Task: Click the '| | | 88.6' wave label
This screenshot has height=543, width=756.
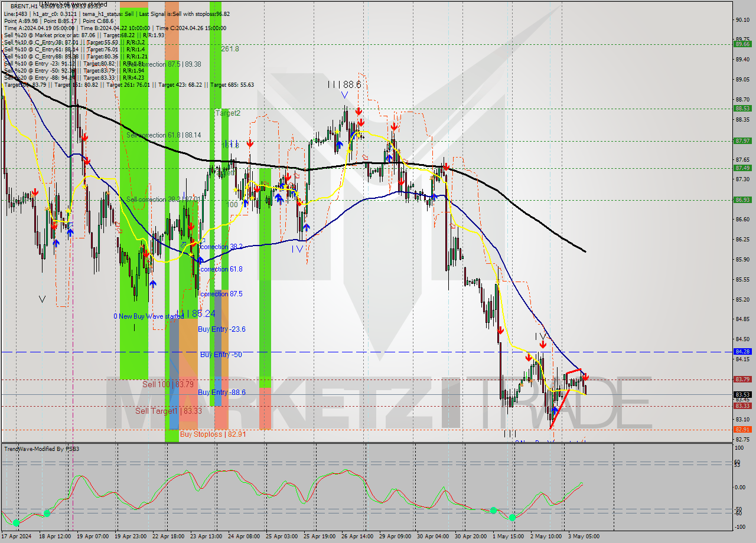Action: [x=344, y=85]
